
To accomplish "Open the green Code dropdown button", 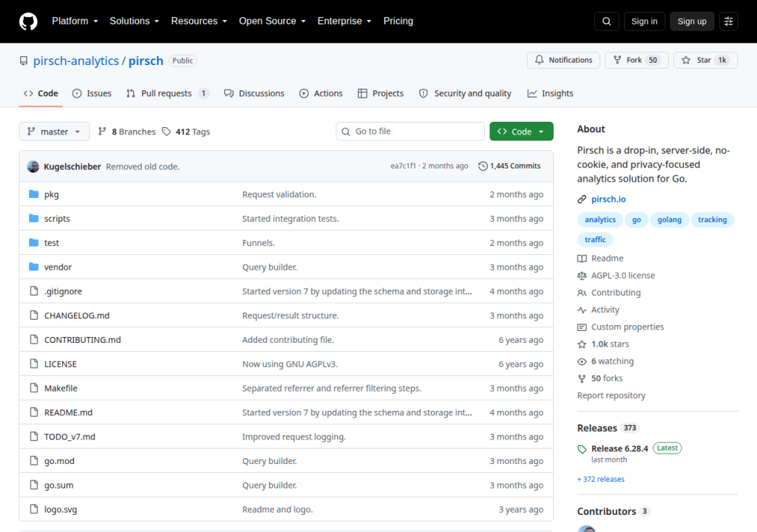I will [x=521, y=132].
